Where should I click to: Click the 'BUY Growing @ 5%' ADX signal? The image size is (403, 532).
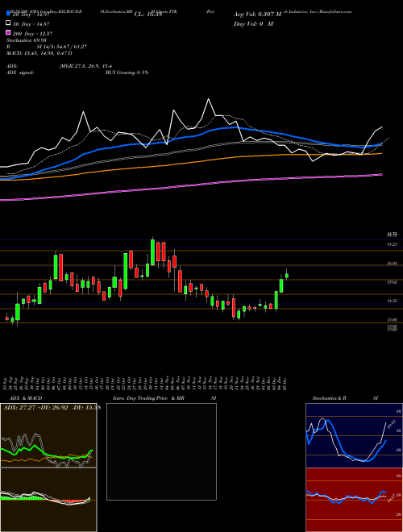(127, 73)
